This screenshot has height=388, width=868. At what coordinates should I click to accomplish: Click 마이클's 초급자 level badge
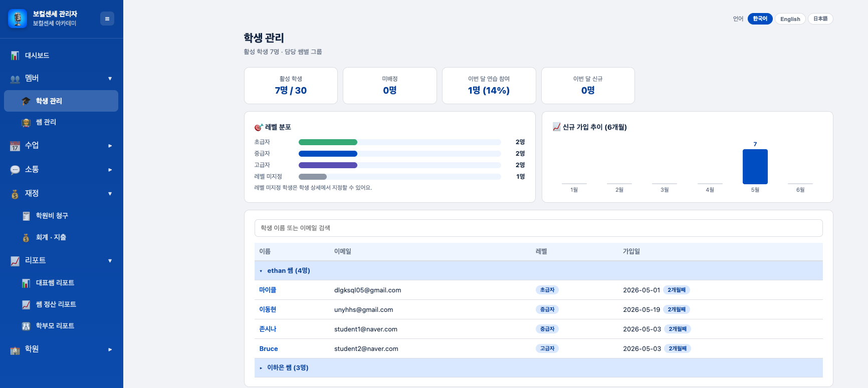point(547,290)
